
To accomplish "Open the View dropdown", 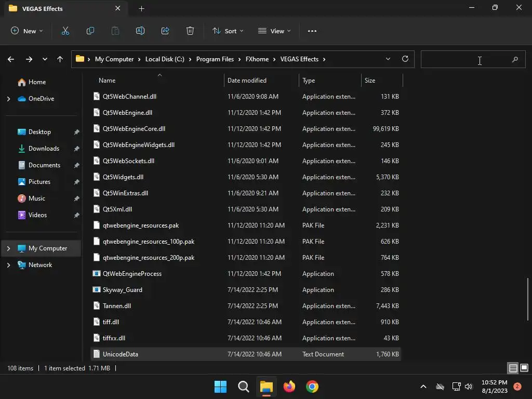I will point(274,31).
